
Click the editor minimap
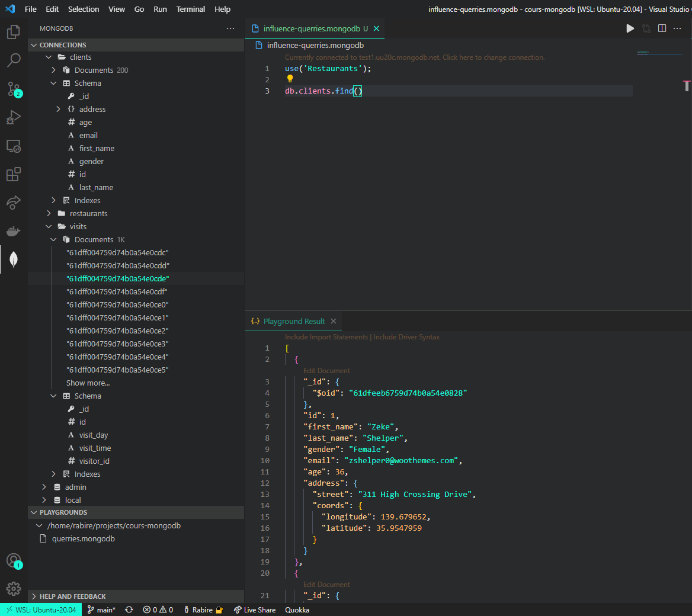coord(660,53)
